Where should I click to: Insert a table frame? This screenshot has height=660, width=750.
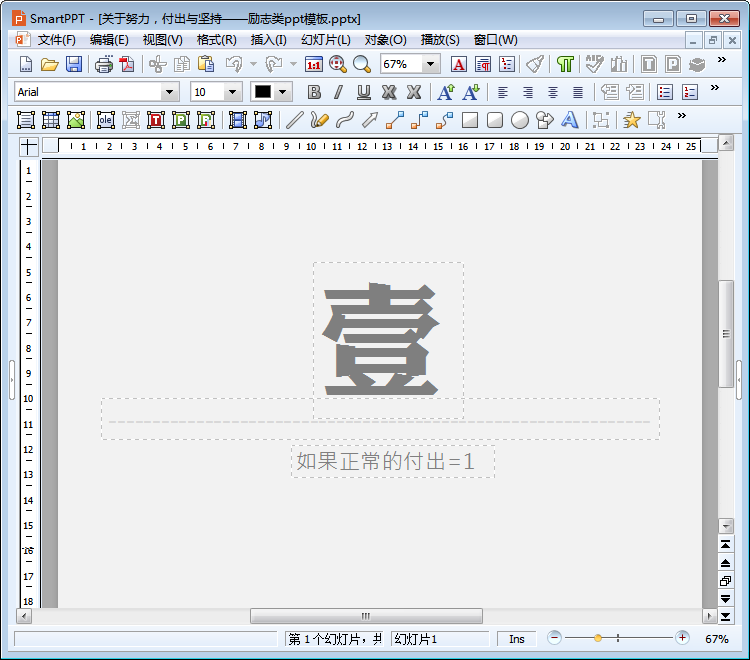pyautogui.click(x=51, y=120)
